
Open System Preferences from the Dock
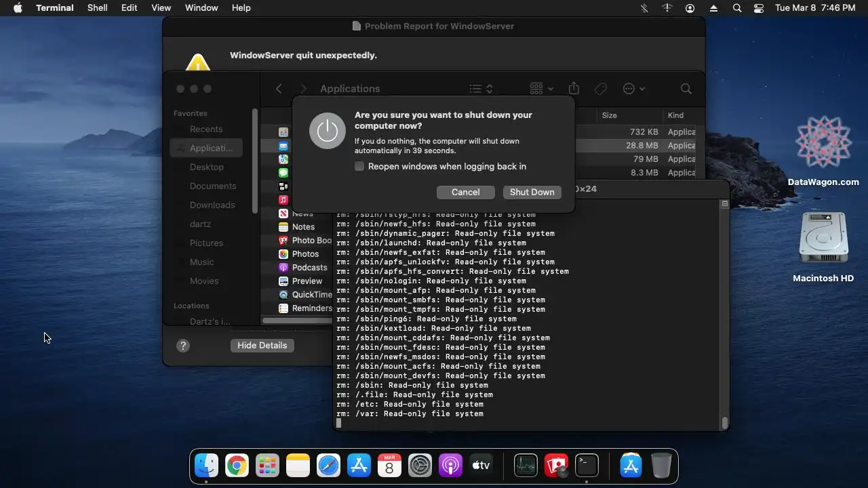pyautogui.click(x=420, y=466)
